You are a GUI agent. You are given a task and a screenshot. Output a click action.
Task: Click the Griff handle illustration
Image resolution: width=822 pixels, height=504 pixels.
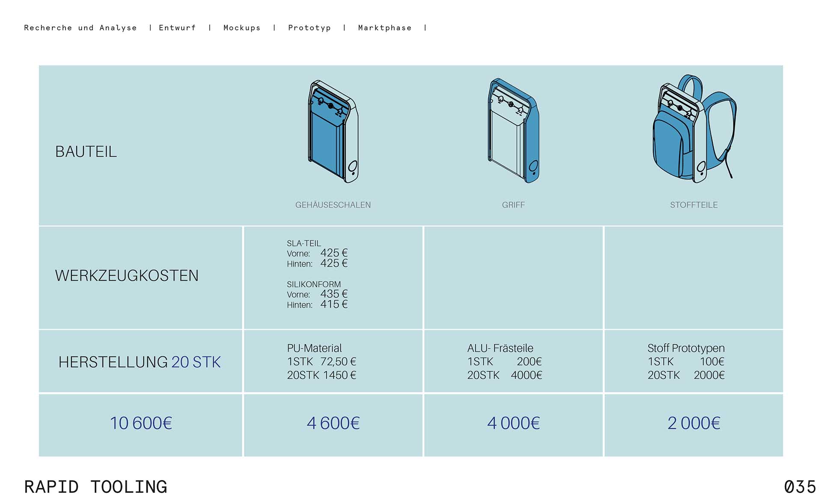point(513,131)
